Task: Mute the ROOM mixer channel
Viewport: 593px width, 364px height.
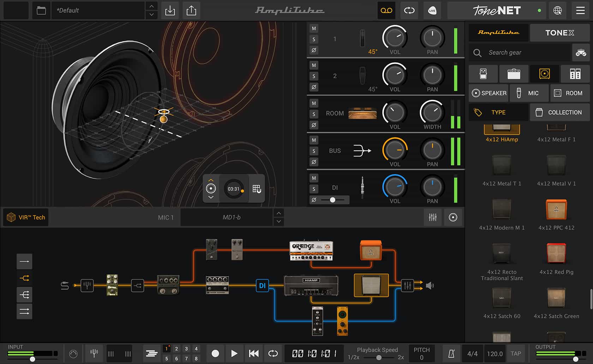Action: pyautogui.click(x=313, y=103)
